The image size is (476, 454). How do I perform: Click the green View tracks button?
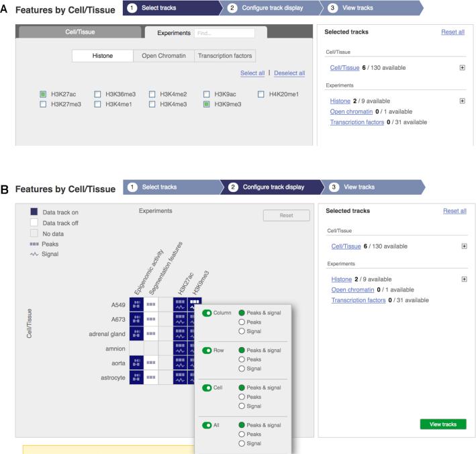(x=443, y=424)
